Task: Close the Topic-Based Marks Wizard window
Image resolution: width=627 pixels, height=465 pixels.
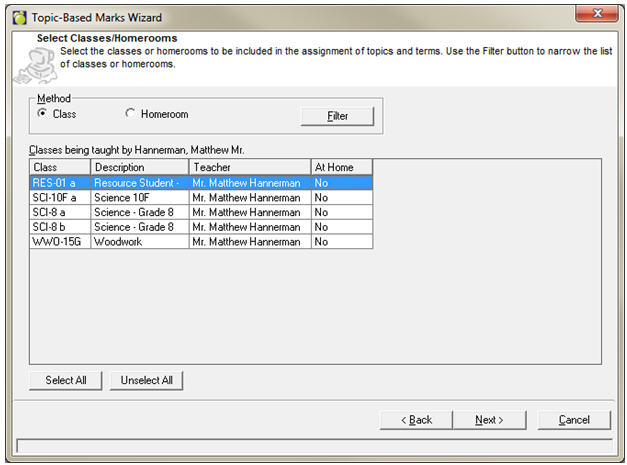Action: pyautogui.click(x=597, y=15)
